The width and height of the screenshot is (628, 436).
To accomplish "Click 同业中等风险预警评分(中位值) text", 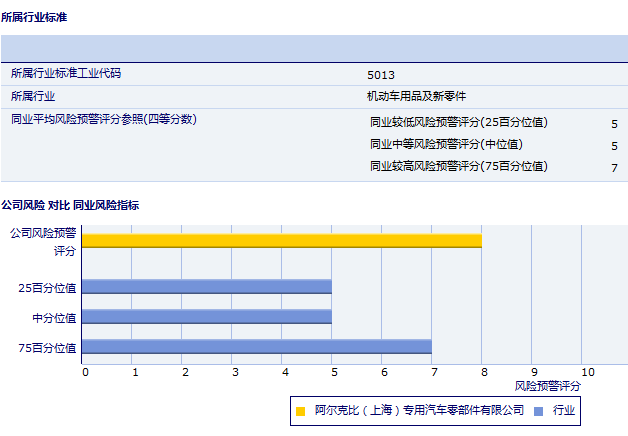I will pyautogui.click(x=447, y=144).
